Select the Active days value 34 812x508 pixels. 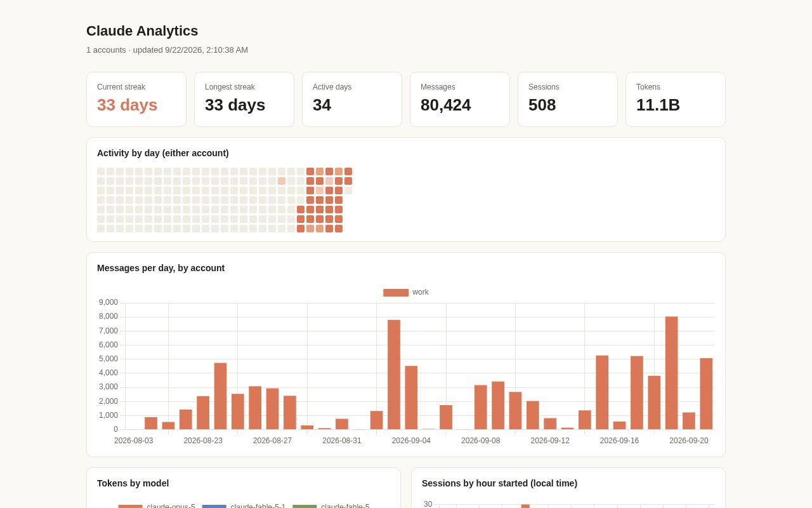[x=322, y=105]
